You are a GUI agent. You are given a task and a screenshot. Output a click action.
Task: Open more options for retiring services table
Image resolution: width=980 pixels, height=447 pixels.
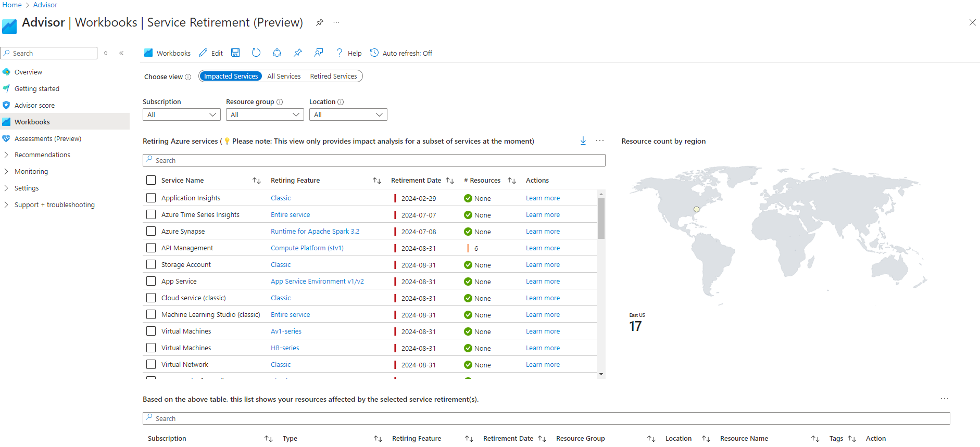tap(600, 141)
